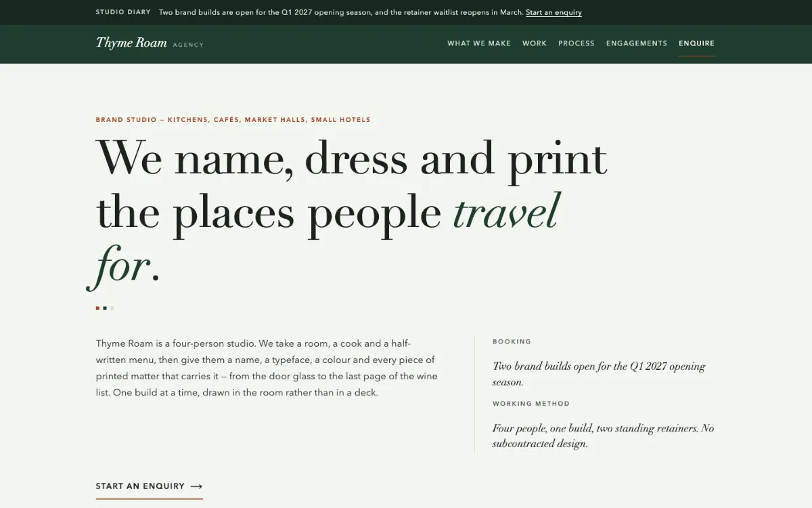Screen dimensions: 812x508
Task: Open the Enquire nav item
Action: (697, 43)
